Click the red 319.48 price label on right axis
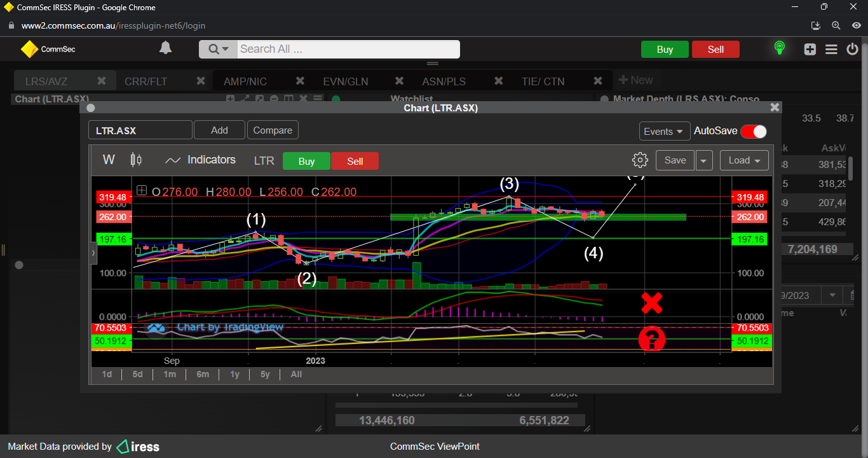The width and height of the screenshot is (868, 458). click(750, 197)
